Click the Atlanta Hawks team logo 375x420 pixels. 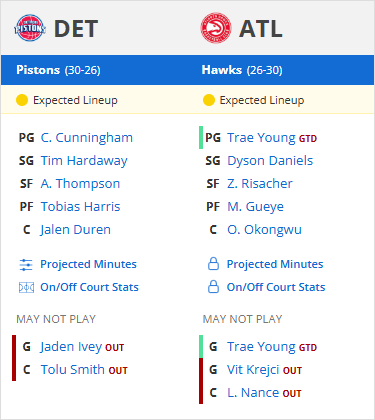(x=216, y=28)
